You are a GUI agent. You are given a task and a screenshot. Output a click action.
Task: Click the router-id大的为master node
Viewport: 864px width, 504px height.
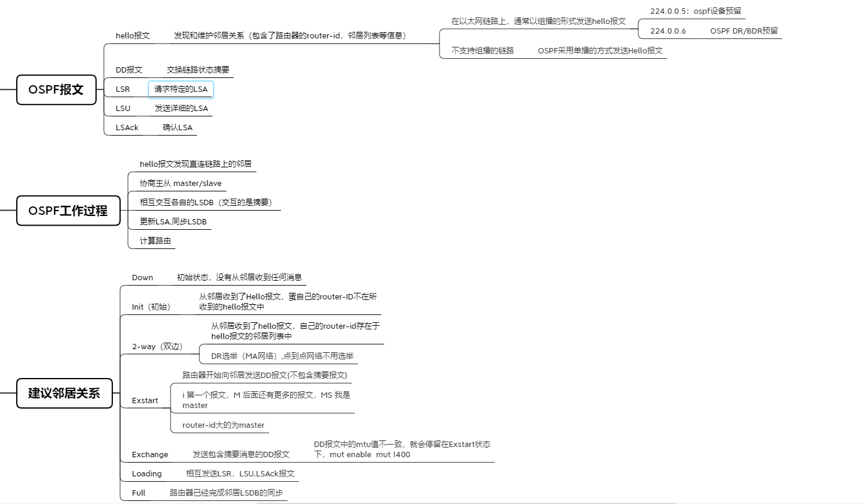point(223,425)
